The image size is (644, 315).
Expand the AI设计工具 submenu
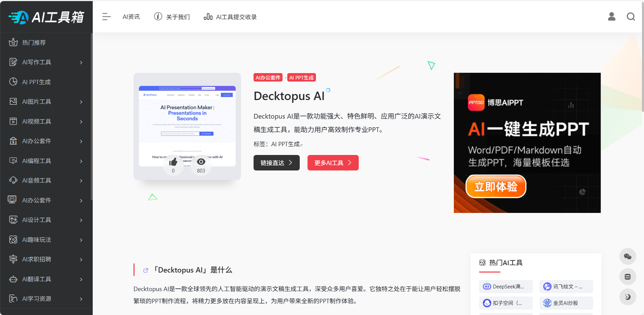[x=81, y=220]
